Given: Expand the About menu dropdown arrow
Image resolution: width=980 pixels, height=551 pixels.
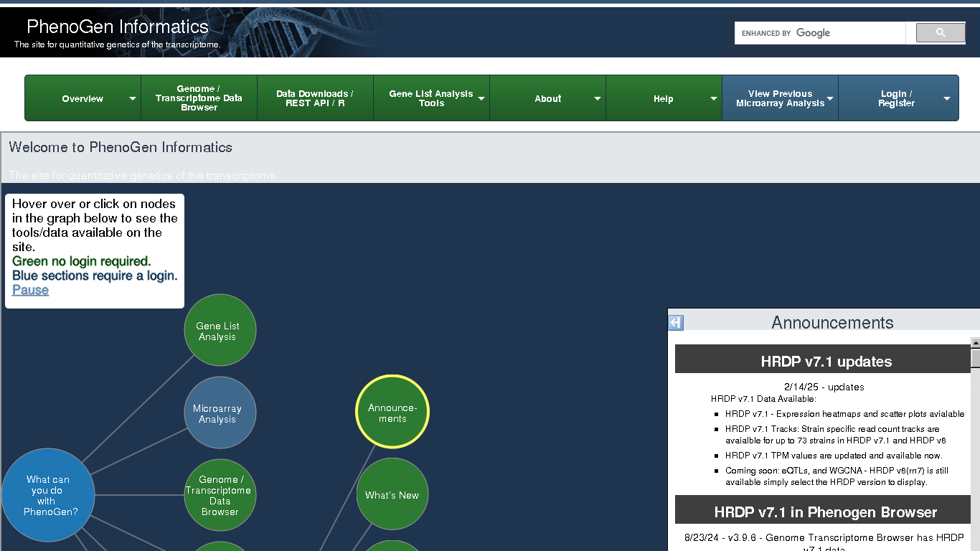Looking at the screenshot, I should pos(598,99).
